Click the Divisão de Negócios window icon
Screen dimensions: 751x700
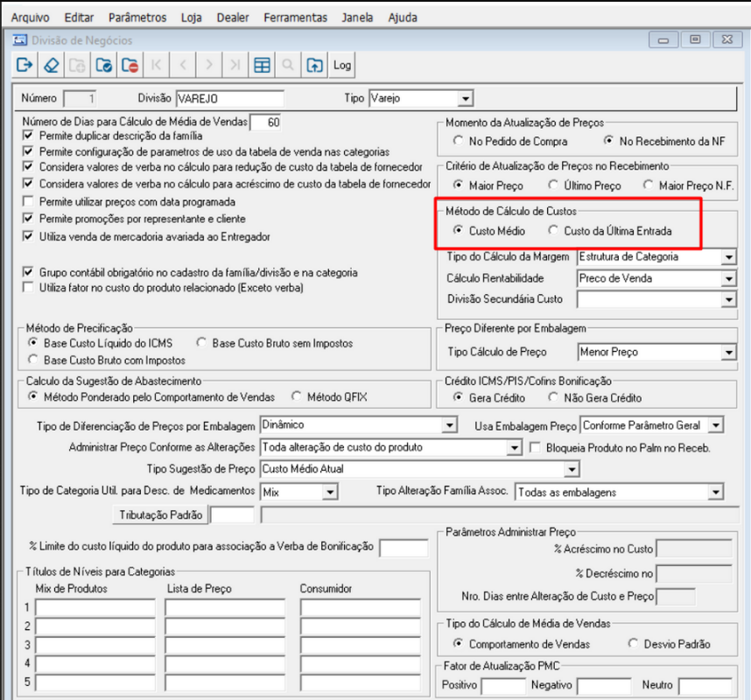[x=20, y=39]
